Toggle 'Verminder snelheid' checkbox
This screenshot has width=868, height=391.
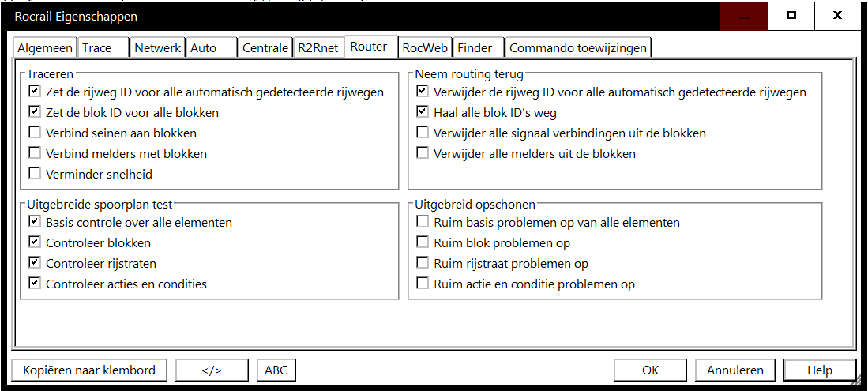point(35,174)
